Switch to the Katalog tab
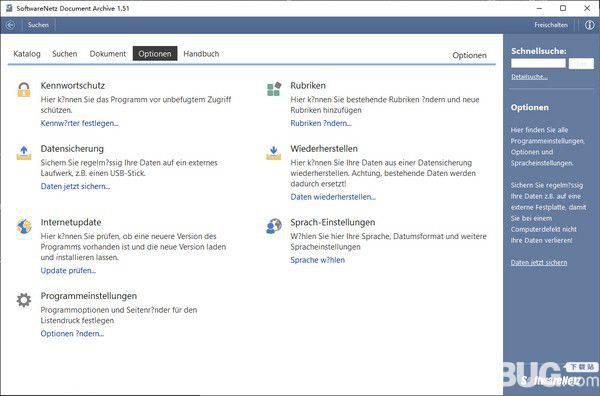This screenshot has height=396, width=600. pos(27,54)
